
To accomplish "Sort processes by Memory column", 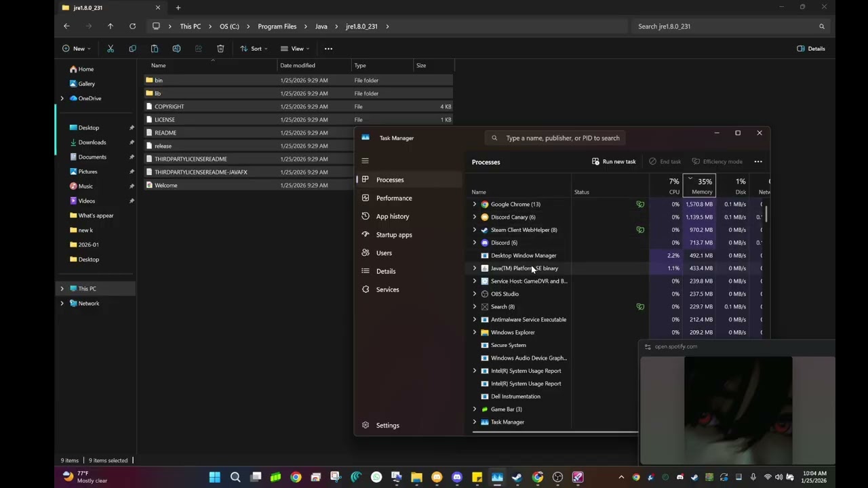I will 700,186.
